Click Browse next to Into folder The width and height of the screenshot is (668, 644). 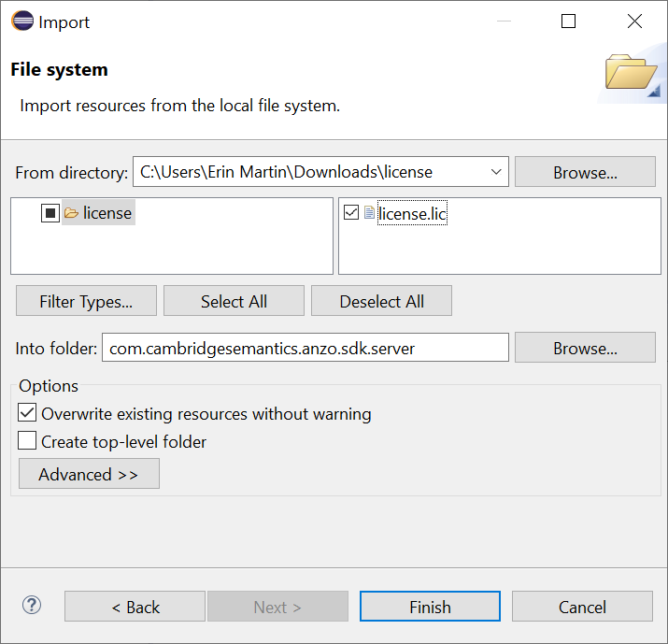pos(585,348)
